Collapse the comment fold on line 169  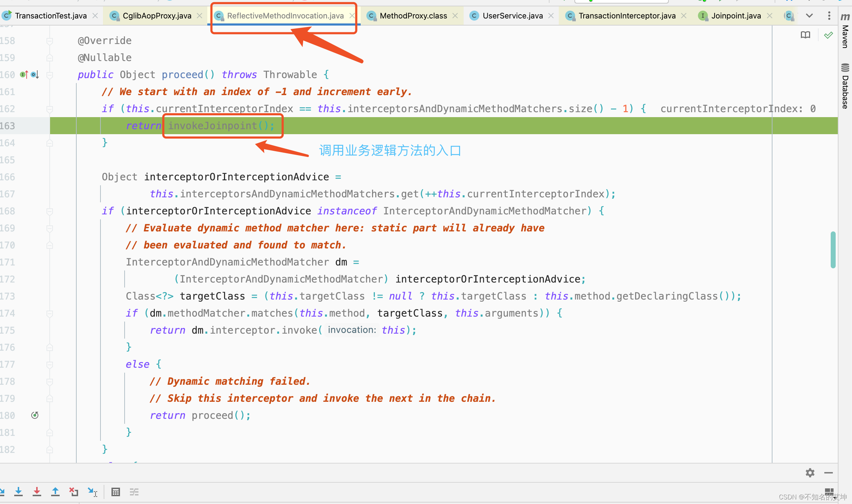tap(50, 228)
